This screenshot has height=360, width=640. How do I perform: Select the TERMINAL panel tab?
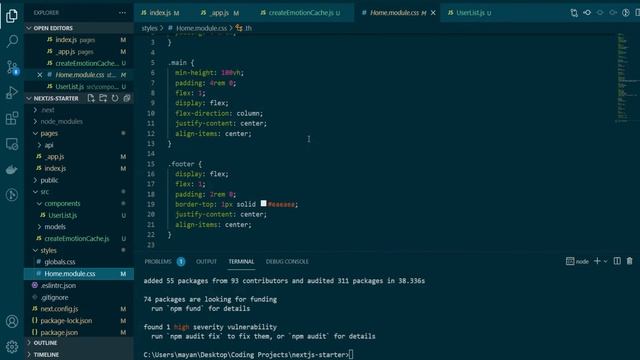(x=241, y=261)
